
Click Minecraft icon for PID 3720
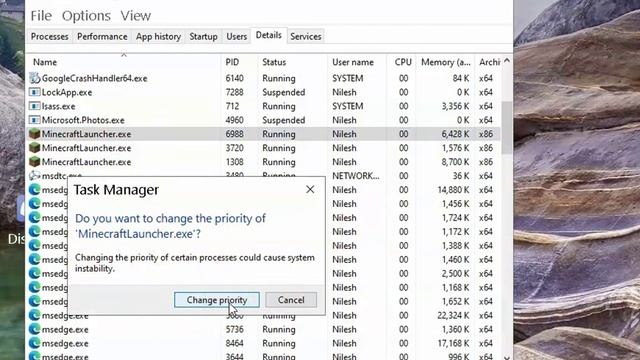[35, 148]
